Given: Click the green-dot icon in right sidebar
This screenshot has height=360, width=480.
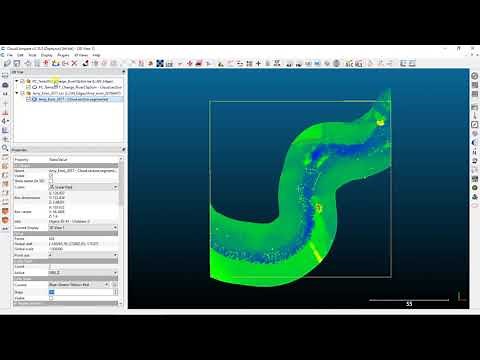Looking at the screenshot, I should point(475,188).
